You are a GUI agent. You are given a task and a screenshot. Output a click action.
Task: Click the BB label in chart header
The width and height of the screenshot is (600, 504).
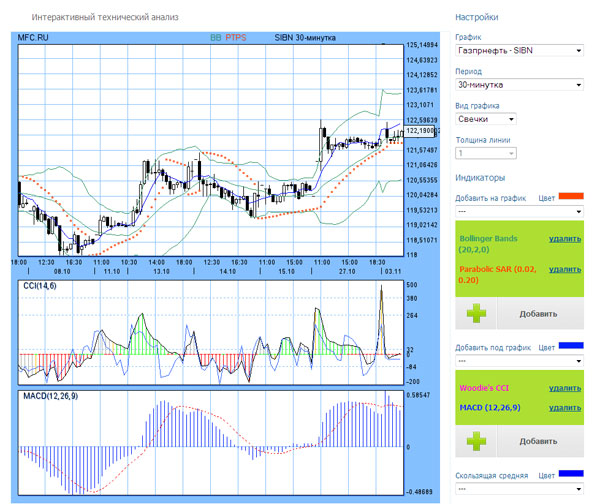tap(215, 37)
